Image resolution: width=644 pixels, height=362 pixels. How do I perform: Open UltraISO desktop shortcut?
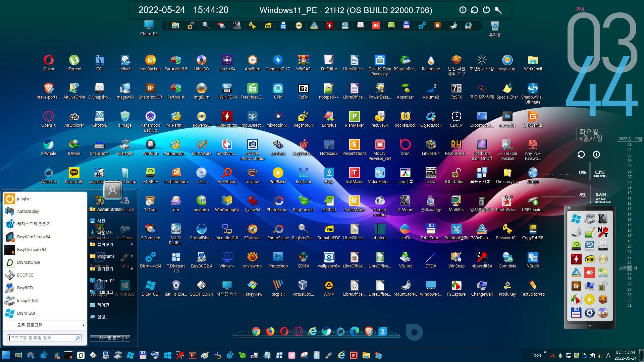coord(201,63)
